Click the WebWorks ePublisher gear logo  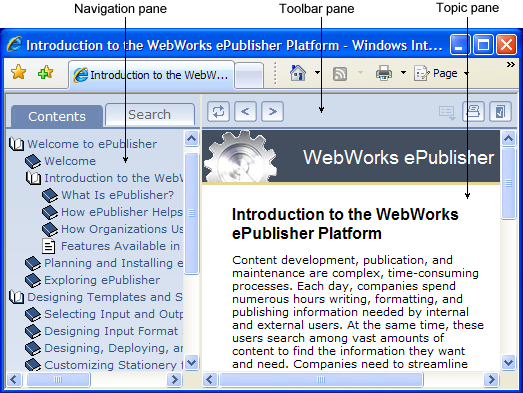click(x=240, y=157)
